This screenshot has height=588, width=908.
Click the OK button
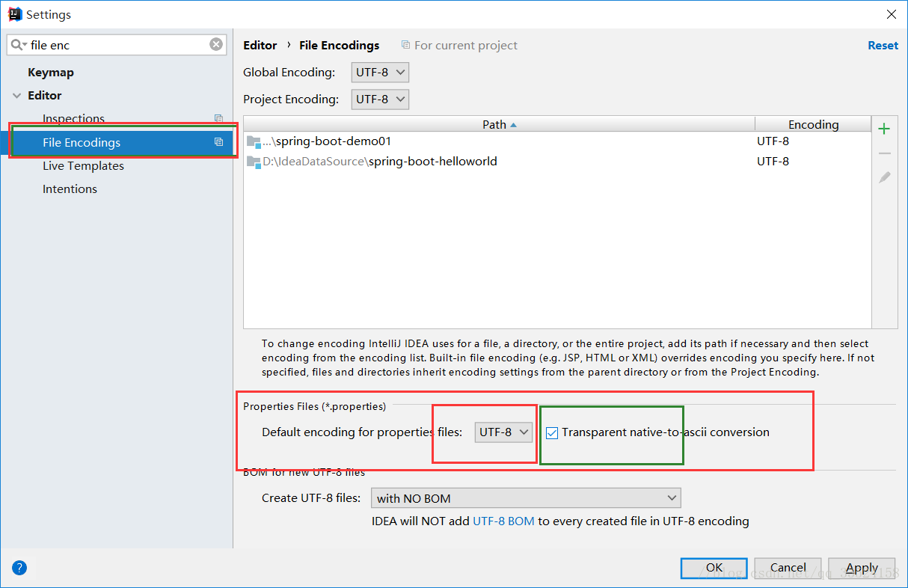714,568
